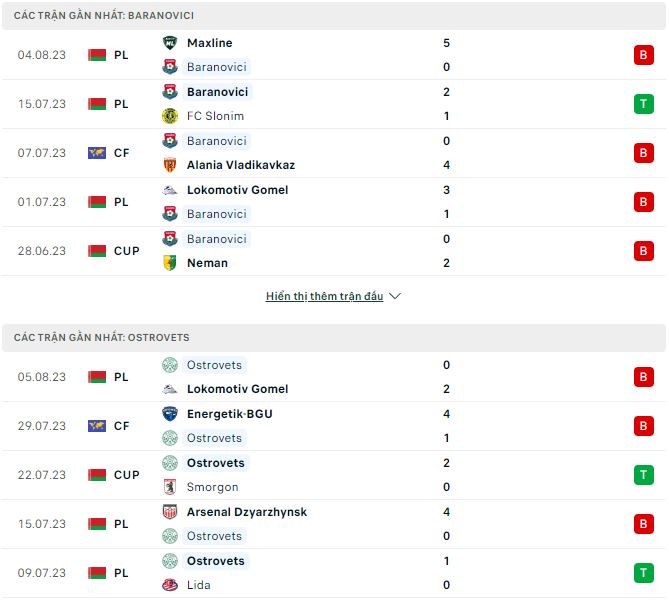Open the Baranovici team link in the 28.06.23 cup match

click(216, 239)
